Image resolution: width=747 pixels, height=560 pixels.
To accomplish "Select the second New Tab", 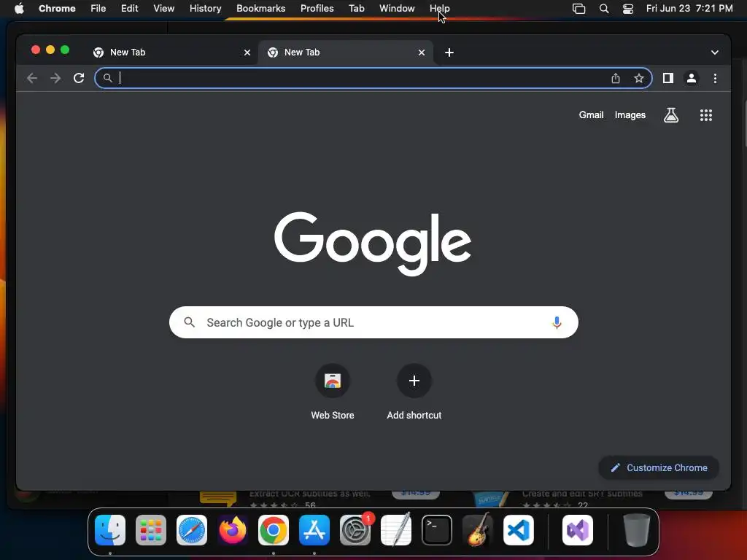I will 345,52.
